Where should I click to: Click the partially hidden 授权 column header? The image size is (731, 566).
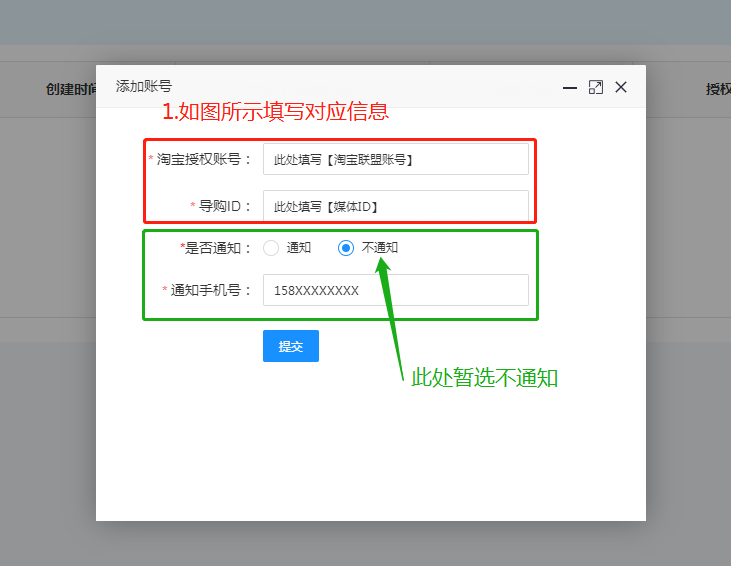(x=717, y=89)
